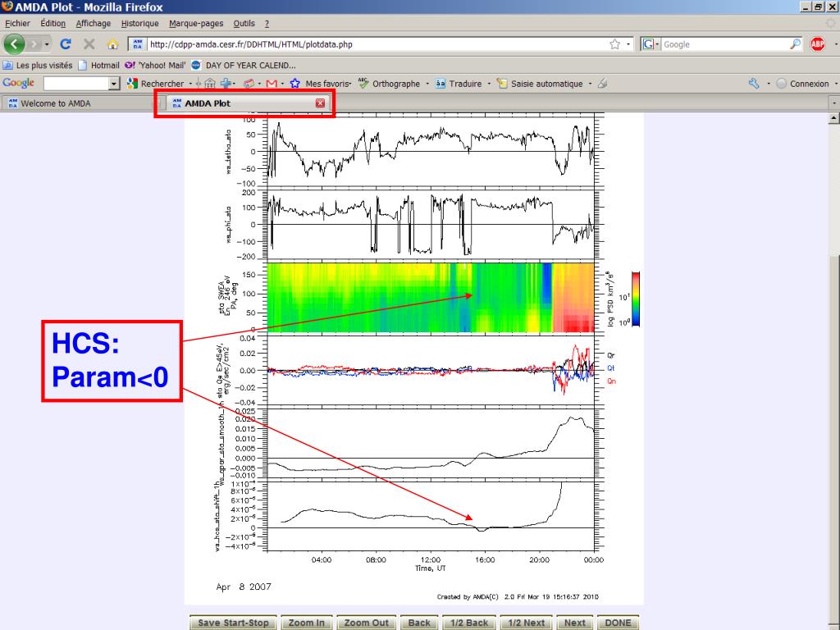Click the Save Start-Stop button
This screenshot has height=630, width=840.
[x=233, y=623]
